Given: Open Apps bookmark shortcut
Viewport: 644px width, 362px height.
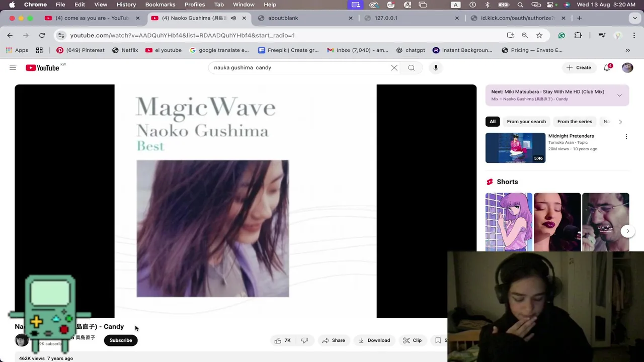Looking at the screenshot, I should [17, 50].
